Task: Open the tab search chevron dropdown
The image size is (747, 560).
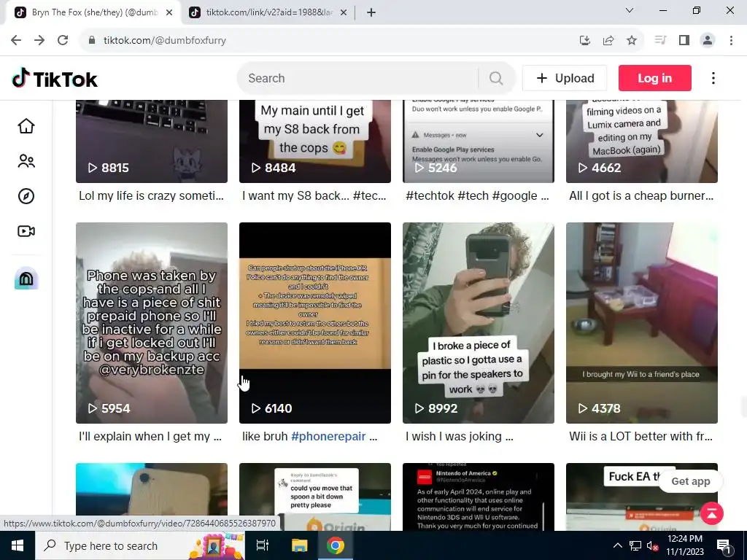Action: point(630,10)
